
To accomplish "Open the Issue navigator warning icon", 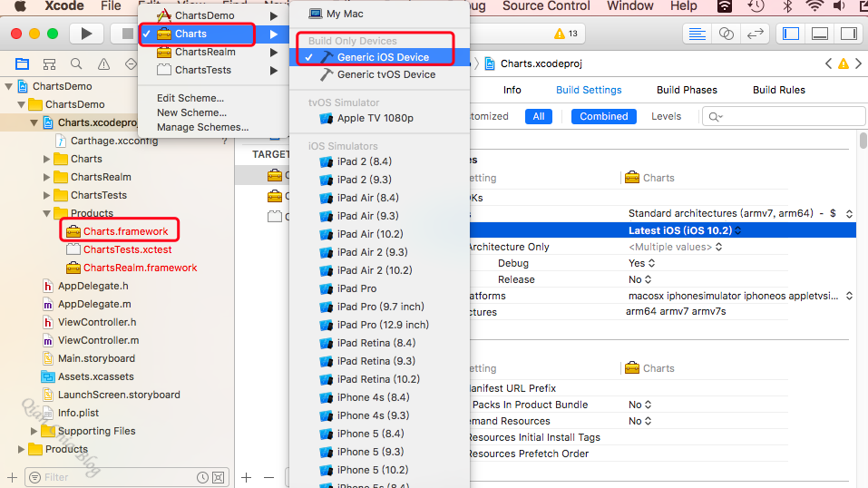I will pos(103,63).
